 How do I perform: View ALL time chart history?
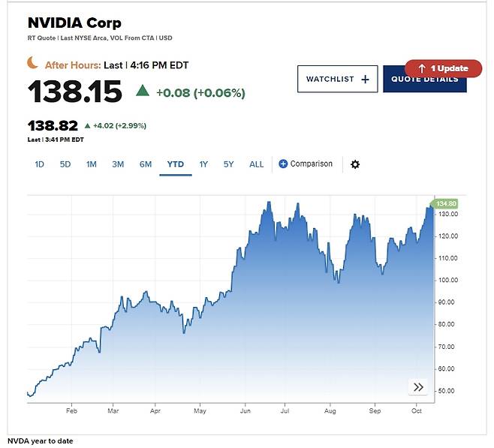(x=257, y=164)
